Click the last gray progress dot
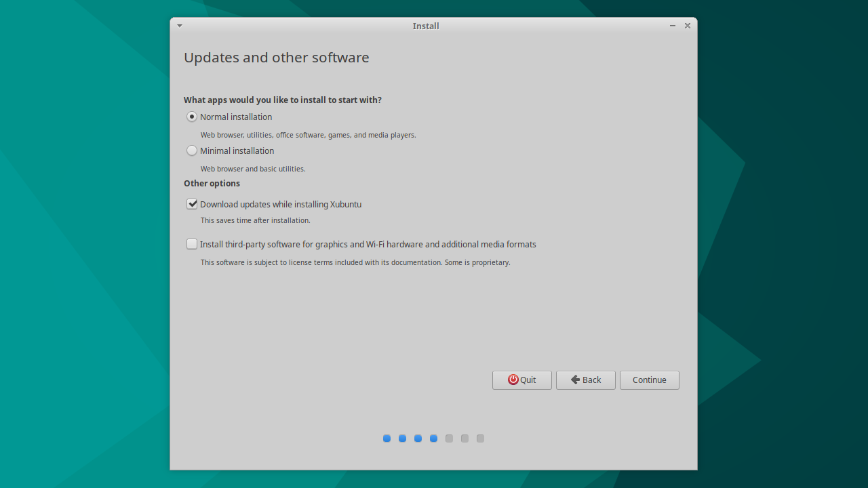 [480, 439]
